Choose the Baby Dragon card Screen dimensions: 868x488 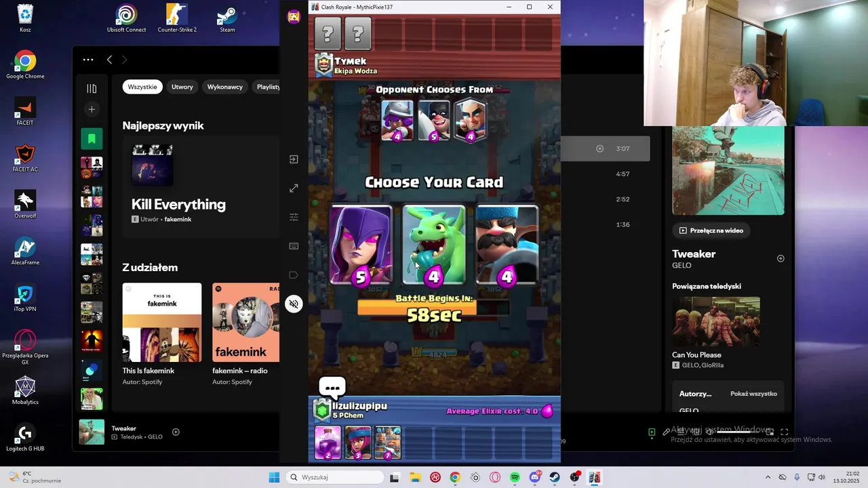[x=434, y=245]
